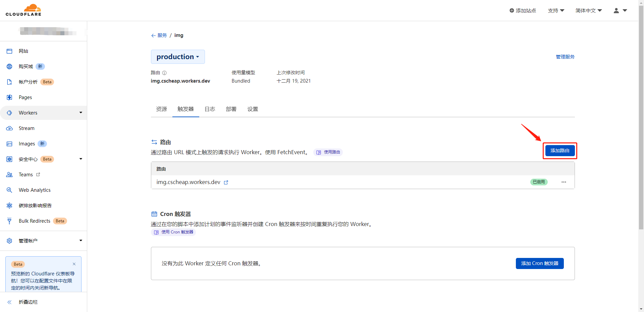644x312 pixels.
Task: Click the 已启用 status badge
Action: click(x=539, y=182)
